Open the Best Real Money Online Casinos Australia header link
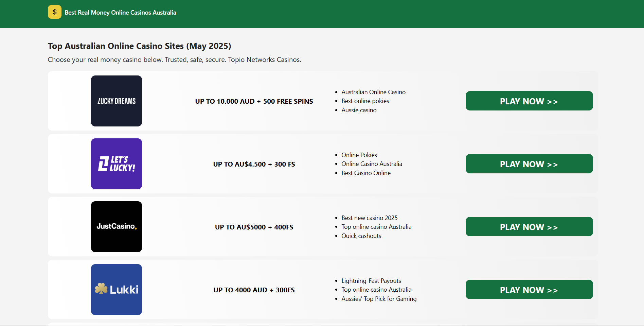Image resolution: width=644 pixels, height=326 pixels. [120, 12]
